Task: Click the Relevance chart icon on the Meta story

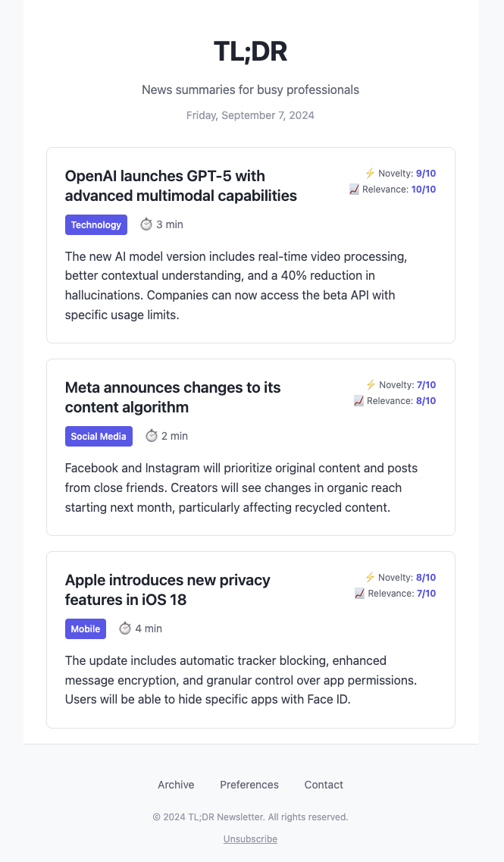Action: [358, 401]
